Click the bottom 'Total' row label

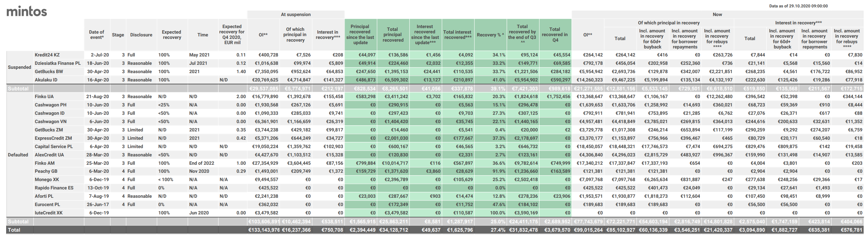click(x=14, y=230)
